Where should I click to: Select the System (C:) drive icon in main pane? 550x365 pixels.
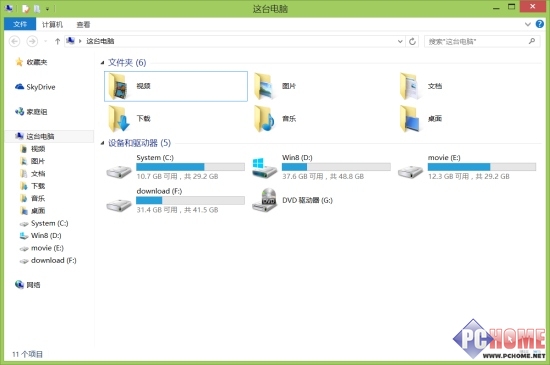pos(119,171)
